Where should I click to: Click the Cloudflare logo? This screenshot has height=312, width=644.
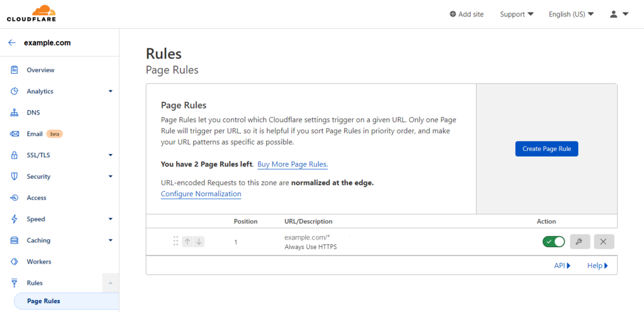click(x=31, y=13)
